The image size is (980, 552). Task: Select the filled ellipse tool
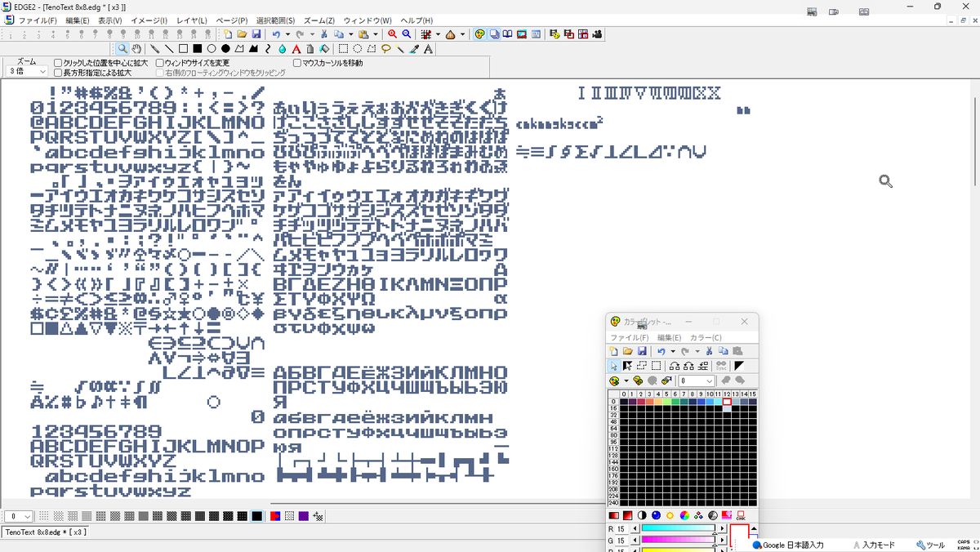(x=225, y=49)
